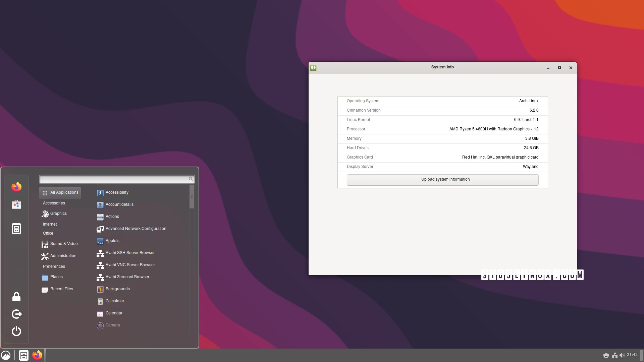Open the network tray icon
The width and height of the screenshot is (644, 362).
click(614, 355)
